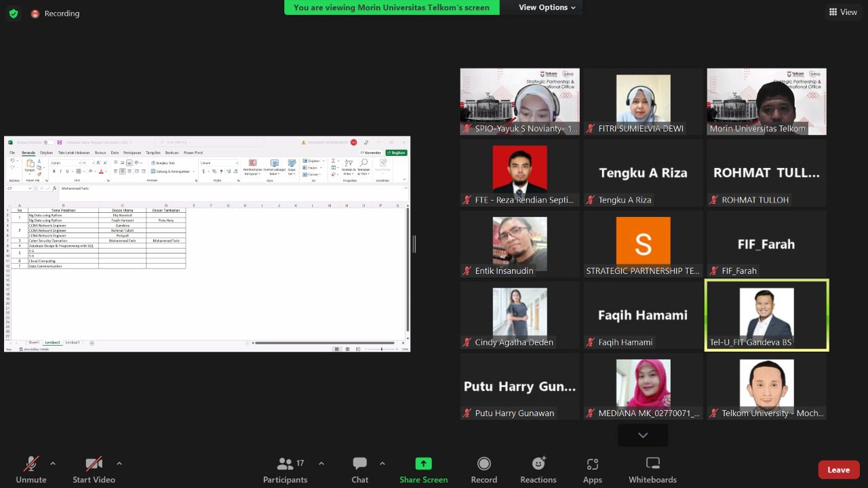868x488 pixels.
Task: Open the Participants panel icon
Action: 285,464
